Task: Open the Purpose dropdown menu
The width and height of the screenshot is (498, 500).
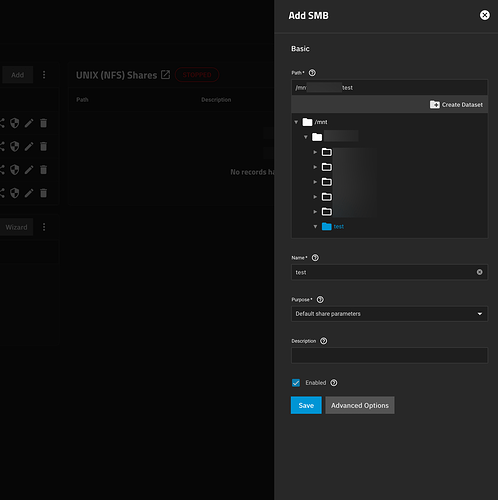Action: click(x=389, y=314)
